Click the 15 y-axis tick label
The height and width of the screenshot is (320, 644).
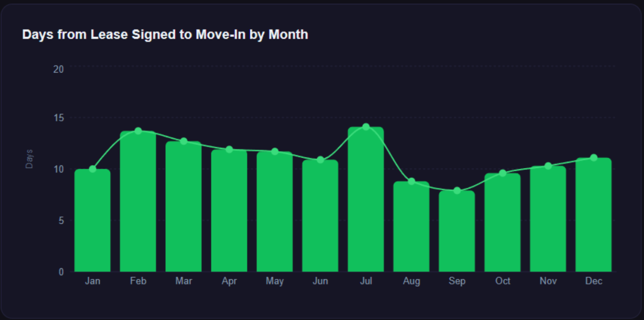point(58,118)
